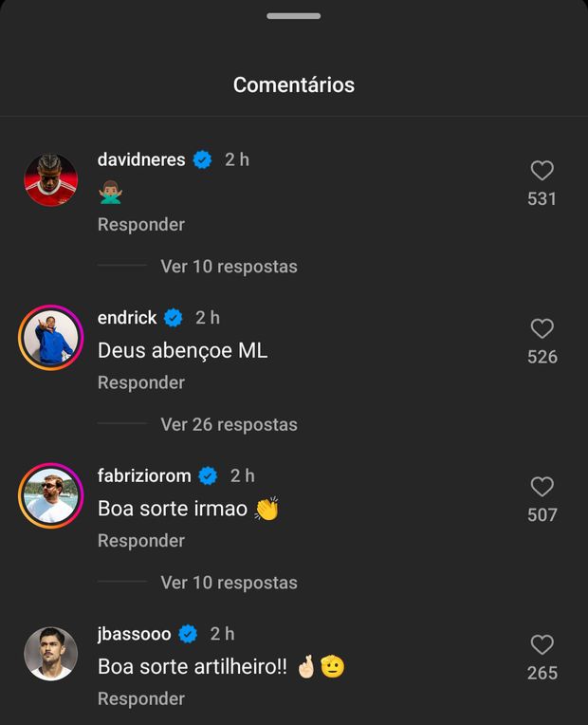
Task: Go to fabriziorom's profile via username
Action: (x=144, y=475)
